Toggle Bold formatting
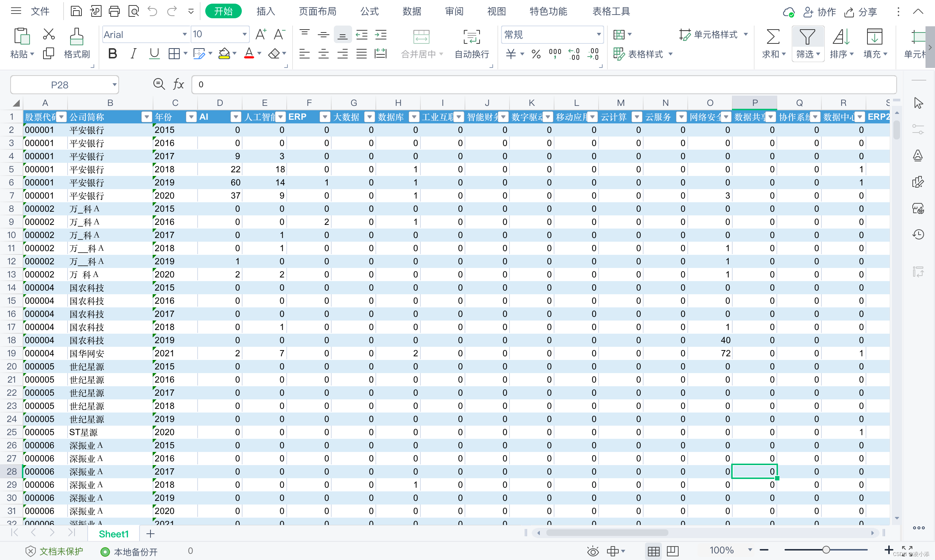The height and width of the screenshot is (560, 935). pos(112,54)
